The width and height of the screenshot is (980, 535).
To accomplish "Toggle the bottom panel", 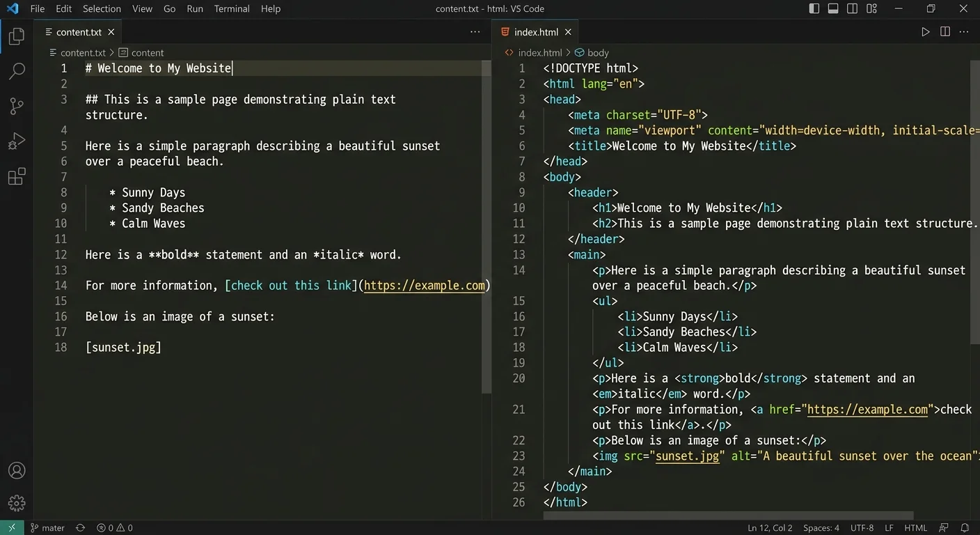I will click(x=833, y=9).
